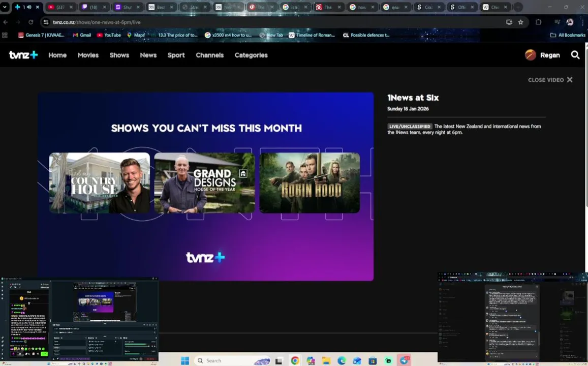Open the YouTube bookmark

pos(109,35)
